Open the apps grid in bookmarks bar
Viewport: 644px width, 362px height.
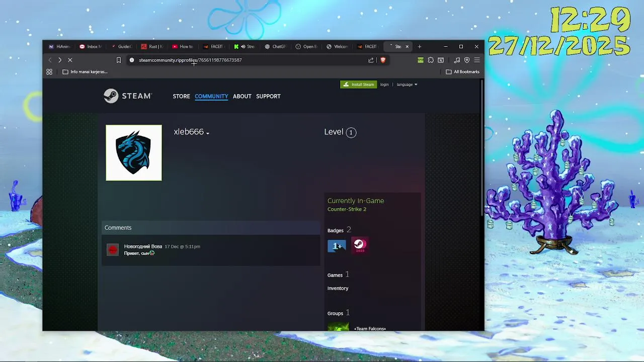(x=49, y=72)
